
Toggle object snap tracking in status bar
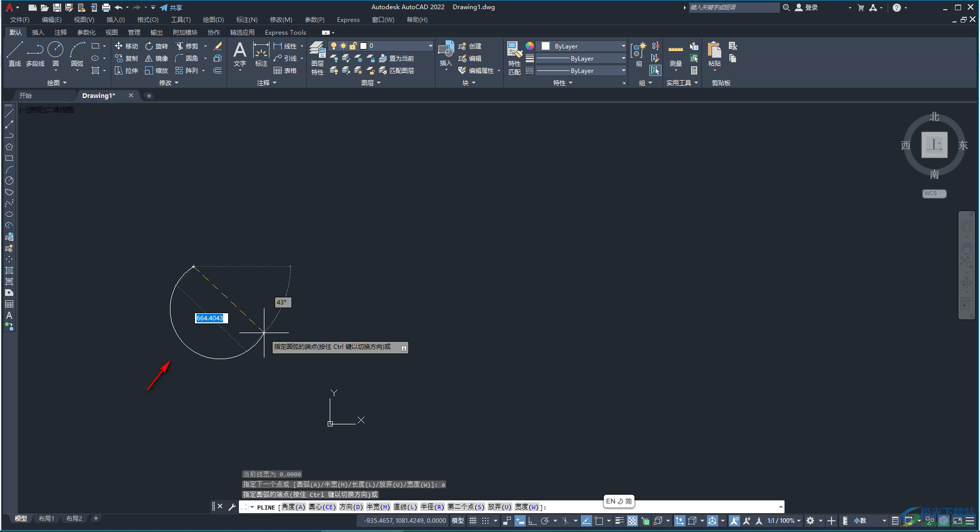pyautogui.click(x=586, y=521)
